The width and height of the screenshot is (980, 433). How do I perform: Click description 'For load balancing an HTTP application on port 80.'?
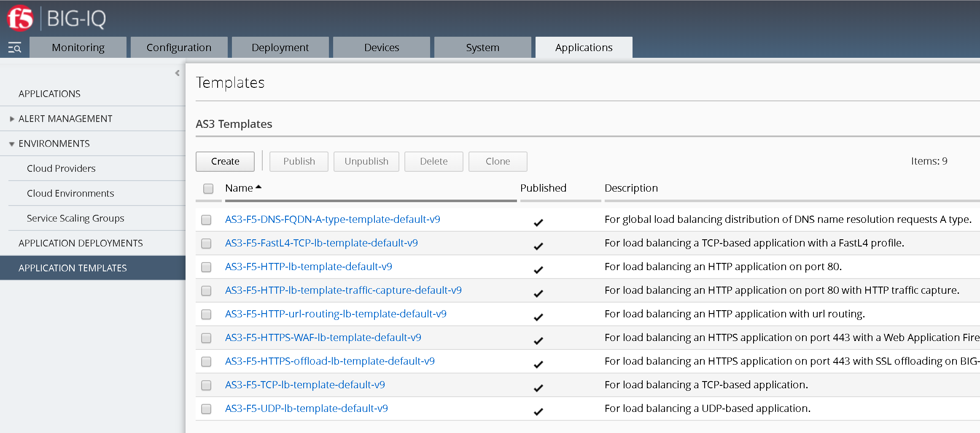[723, 266]
